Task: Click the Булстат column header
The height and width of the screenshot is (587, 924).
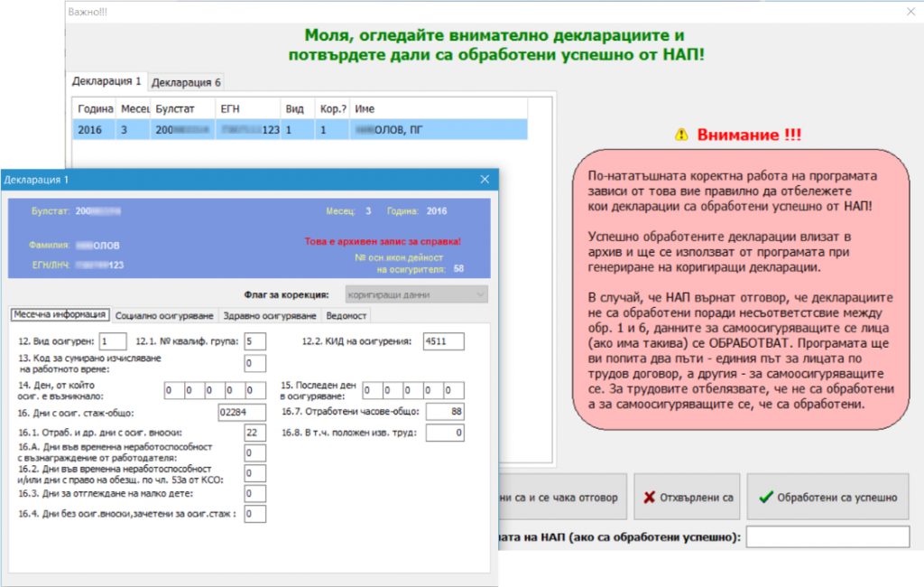Action: [x=182, y=108]
